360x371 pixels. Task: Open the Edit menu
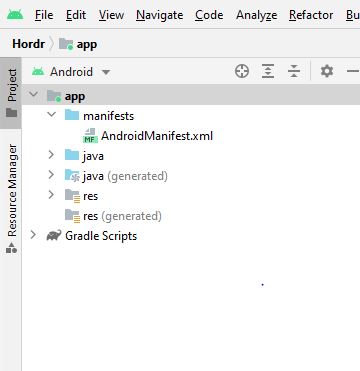pos(76,15)
